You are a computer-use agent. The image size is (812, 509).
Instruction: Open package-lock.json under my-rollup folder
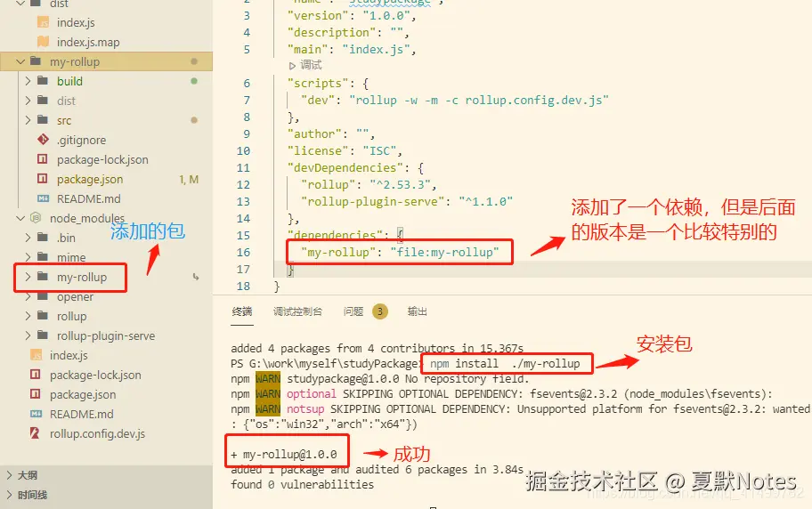point(102,160)
